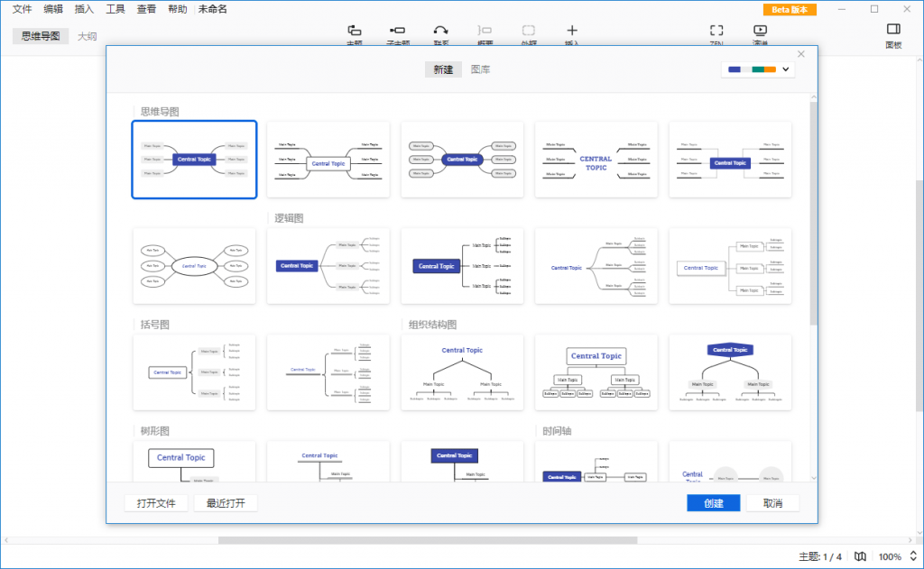Open the 查看 (View) menu
Viewport: 924px width, 569px height.
point(146,9)
